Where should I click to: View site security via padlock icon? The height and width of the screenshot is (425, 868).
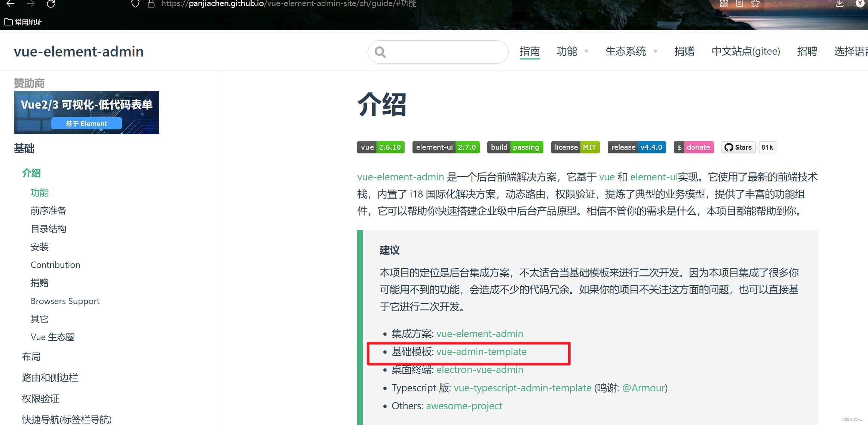151,3
